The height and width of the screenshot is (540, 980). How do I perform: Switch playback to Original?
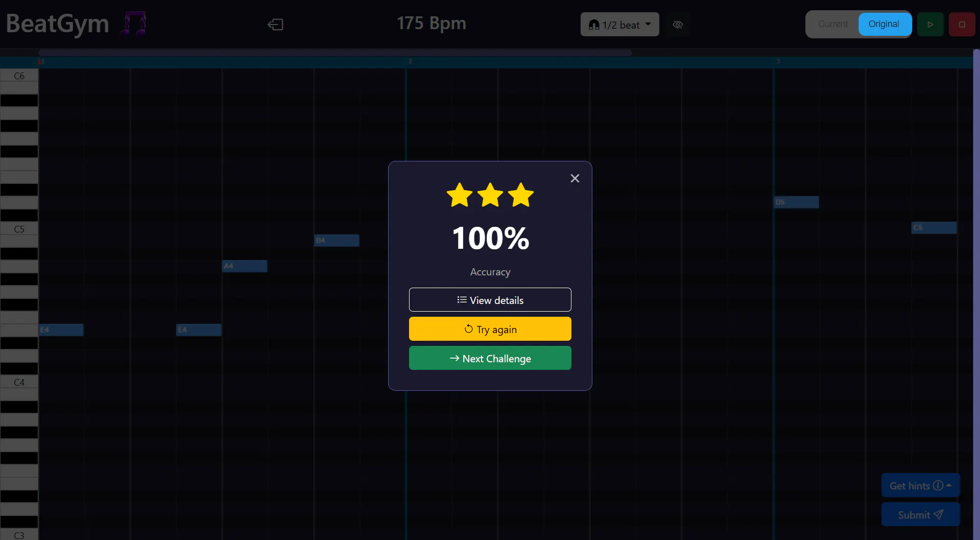(x=884, y=24)
